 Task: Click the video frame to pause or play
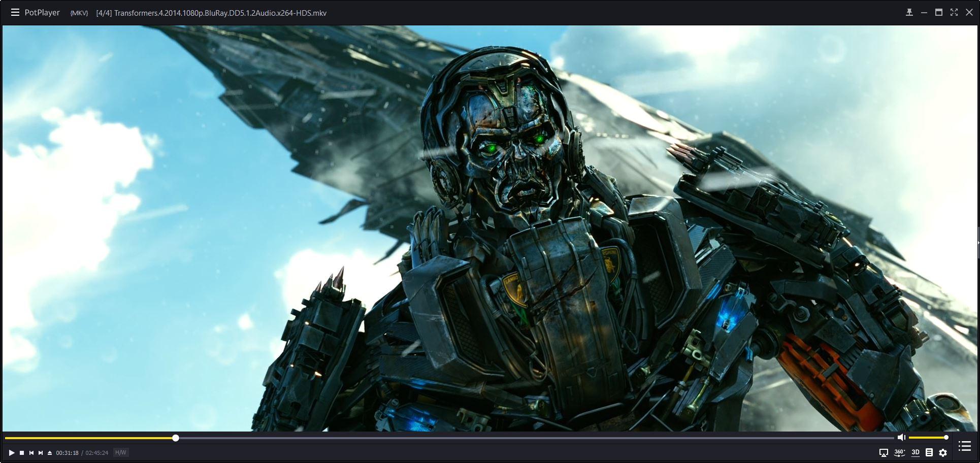point(490,228)
